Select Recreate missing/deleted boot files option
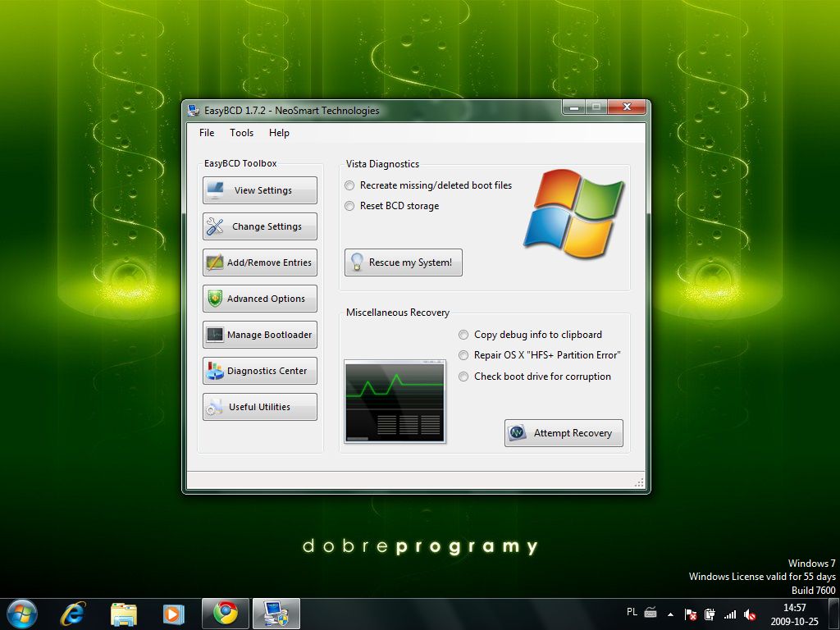The height and width of the screenshot is (630, 840). pos(350,185)
